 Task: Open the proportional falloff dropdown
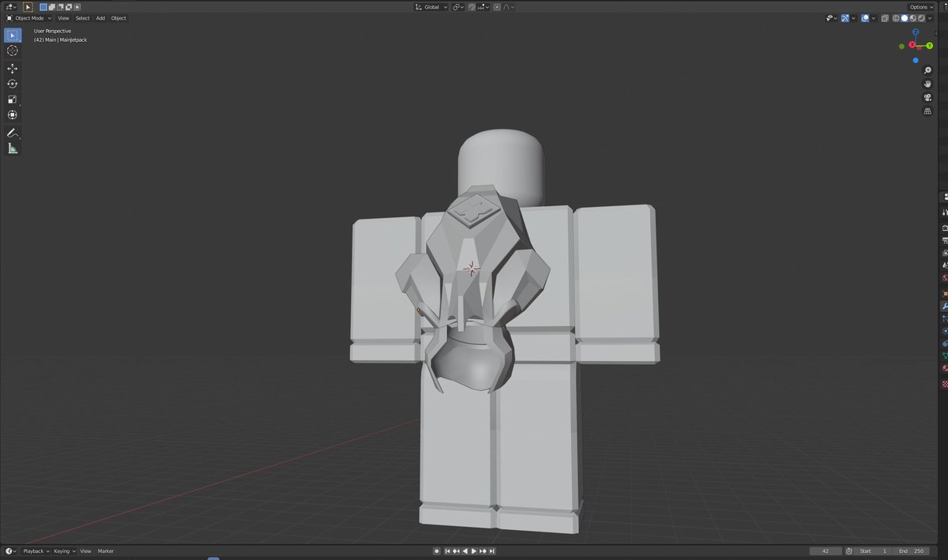(508, 7)
